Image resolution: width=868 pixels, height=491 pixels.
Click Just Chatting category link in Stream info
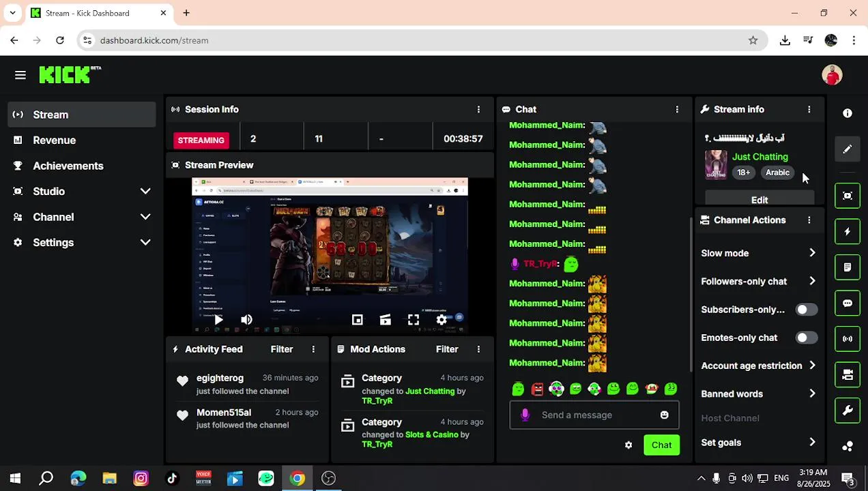(x=759, y=157)
